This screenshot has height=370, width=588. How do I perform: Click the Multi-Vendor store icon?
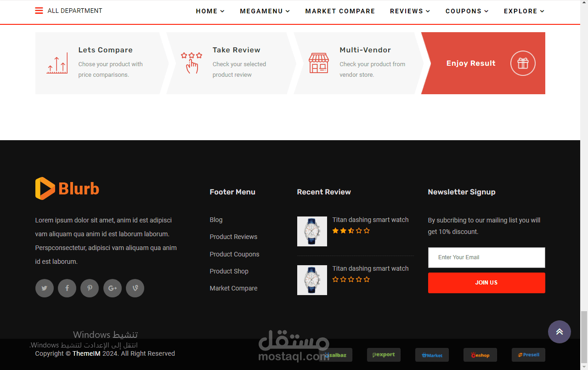coord(319,63)
